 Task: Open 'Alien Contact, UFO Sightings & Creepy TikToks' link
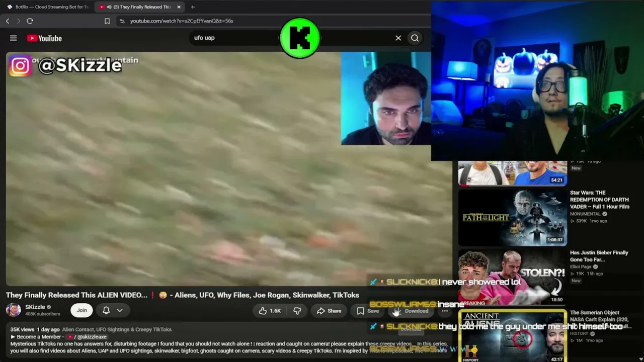[117, 329]
